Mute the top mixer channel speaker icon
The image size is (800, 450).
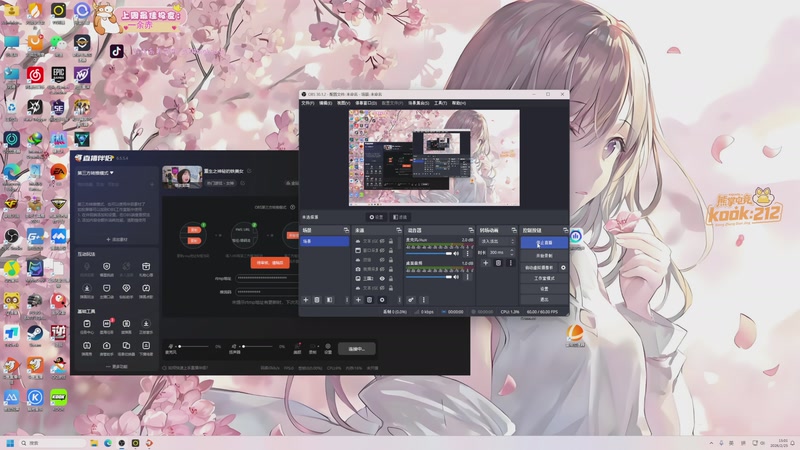pyautogui.click(x=456, y=254)
